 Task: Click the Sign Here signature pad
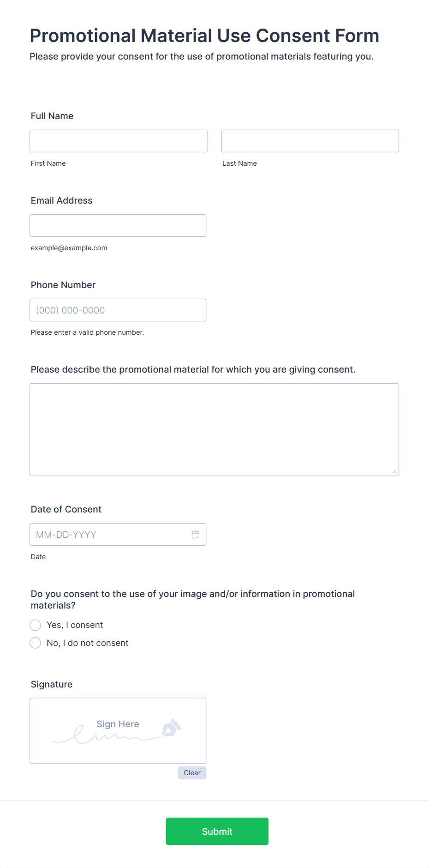pyautogui.click(x=118, y=730)
